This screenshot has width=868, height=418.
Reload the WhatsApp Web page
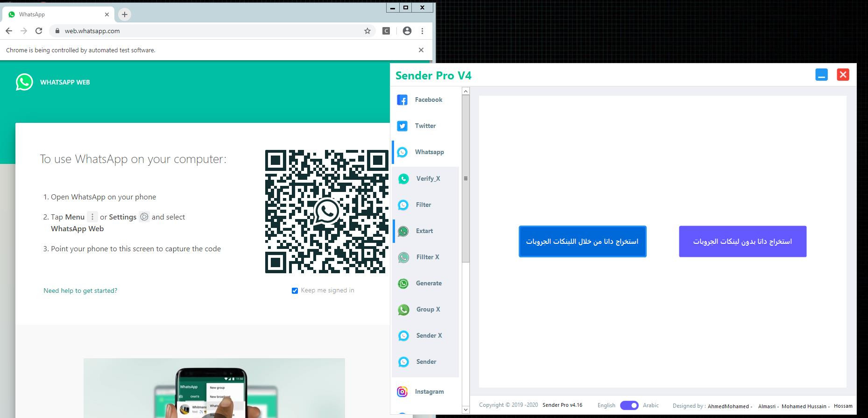click(x=39, y=31)
